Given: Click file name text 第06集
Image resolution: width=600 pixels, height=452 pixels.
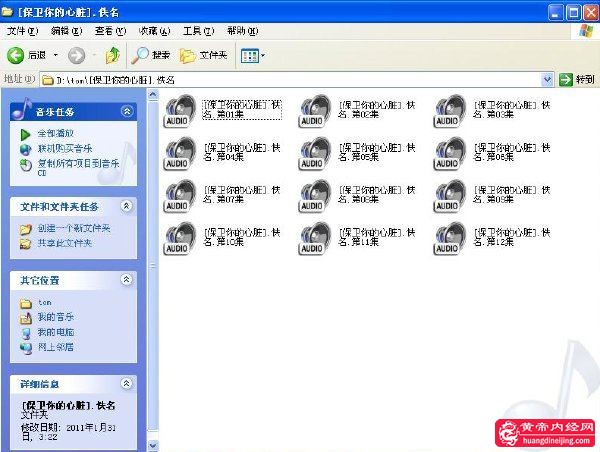Looking at the screenshot, I should 512,152.
